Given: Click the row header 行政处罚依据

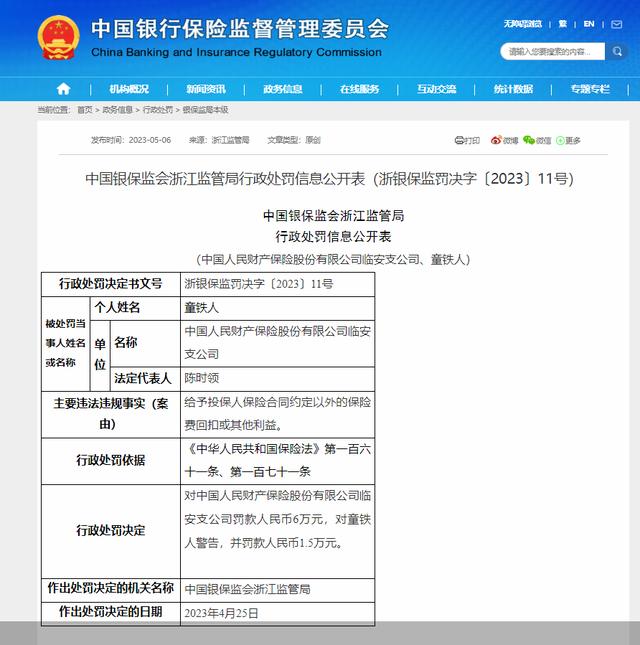Looking at the screenshot, I should [111, 460].
